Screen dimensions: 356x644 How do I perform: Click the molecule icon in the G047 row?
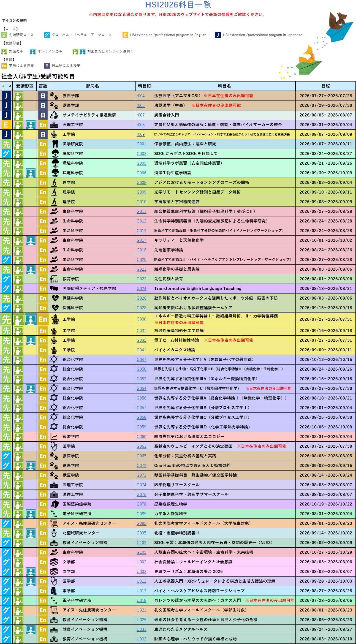click(54, 359)
